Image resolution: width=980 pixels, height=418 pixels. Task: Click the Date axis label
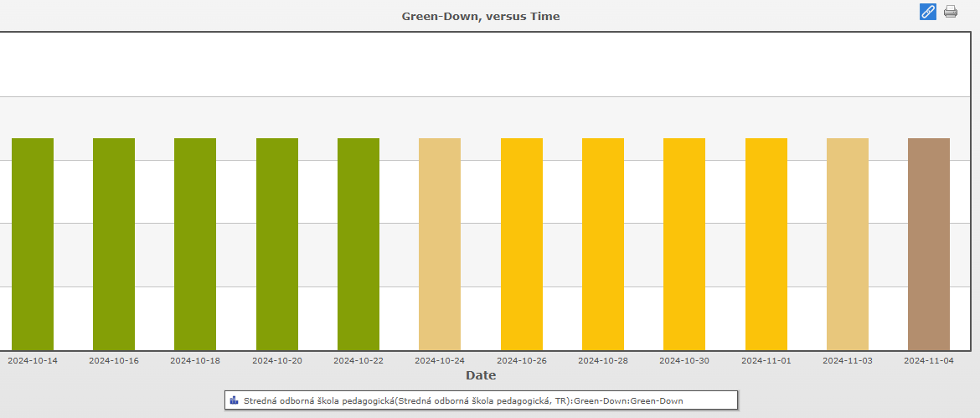[x=481, y=375]
